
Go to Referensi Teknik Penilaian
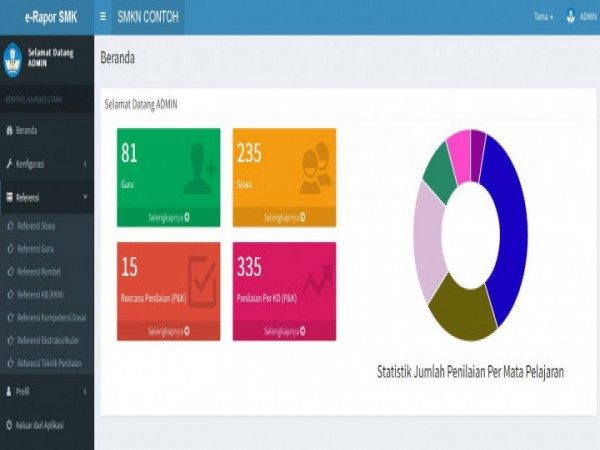(x=49, y=363)
